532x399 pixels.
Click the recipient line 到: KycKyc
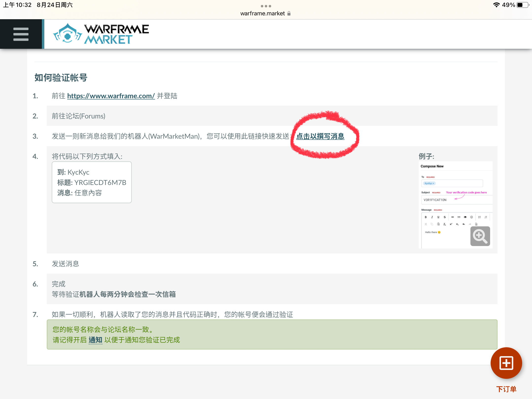[x=73, y=172]
